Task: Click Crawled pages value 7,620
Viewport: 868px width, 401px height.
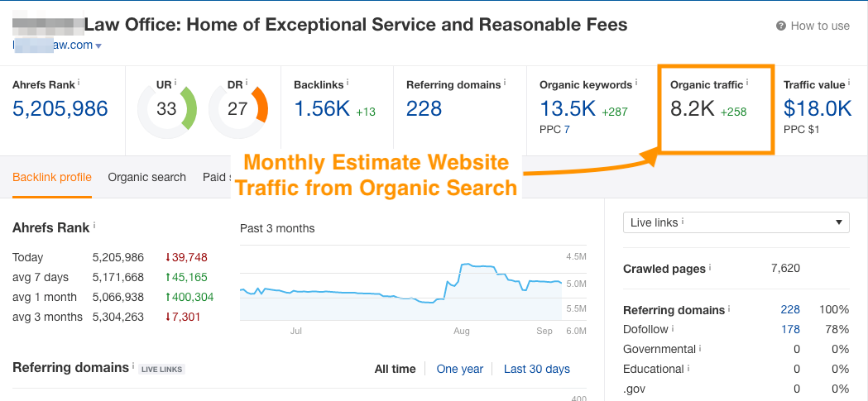Action: (x=785, y=268)
